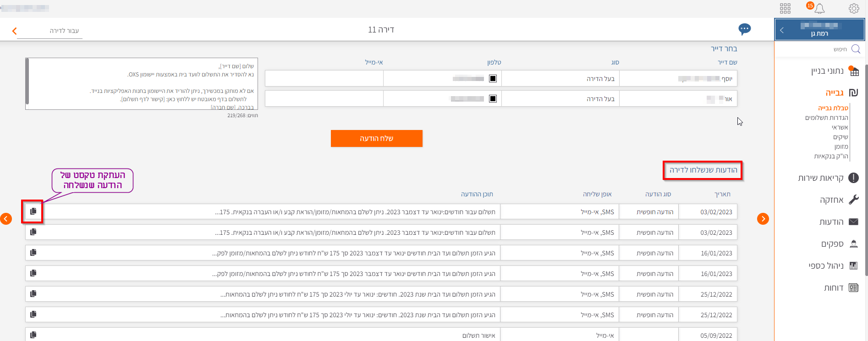
Task: Toggle phone checkbox for tenant יוסף
Action: point(493,79)
